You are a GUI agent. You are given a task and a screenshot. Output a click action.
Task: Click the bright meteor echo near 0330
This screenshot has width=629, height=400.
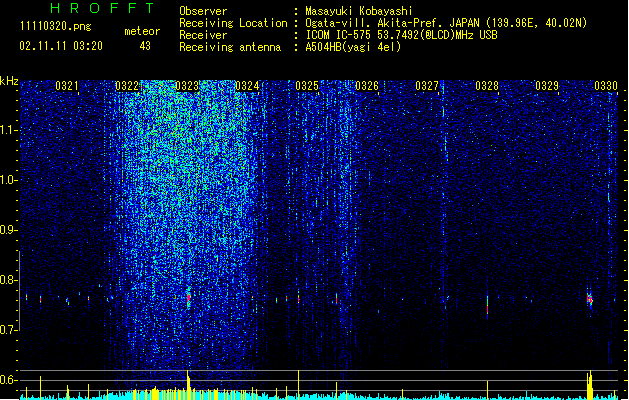589,299
